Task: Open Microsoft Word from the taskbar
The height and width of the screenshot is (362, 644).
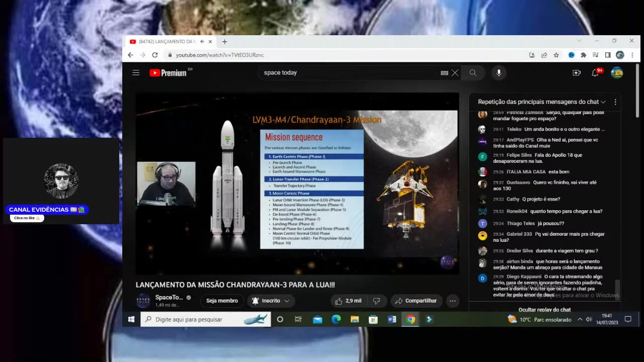Action: 392,319
